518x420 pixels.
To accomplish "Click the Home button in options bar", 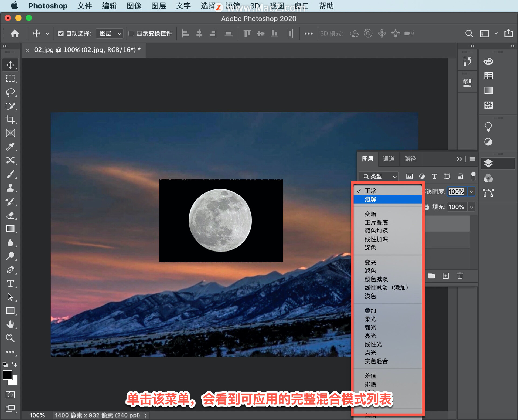I will click(x=15, y=33).
